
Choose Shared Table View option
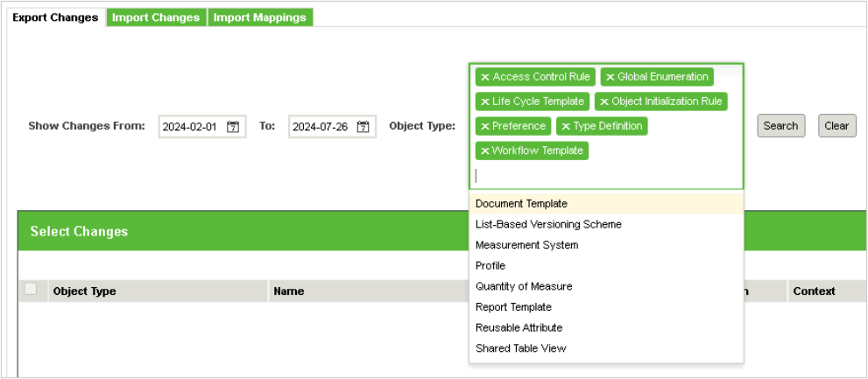(606, 348)
